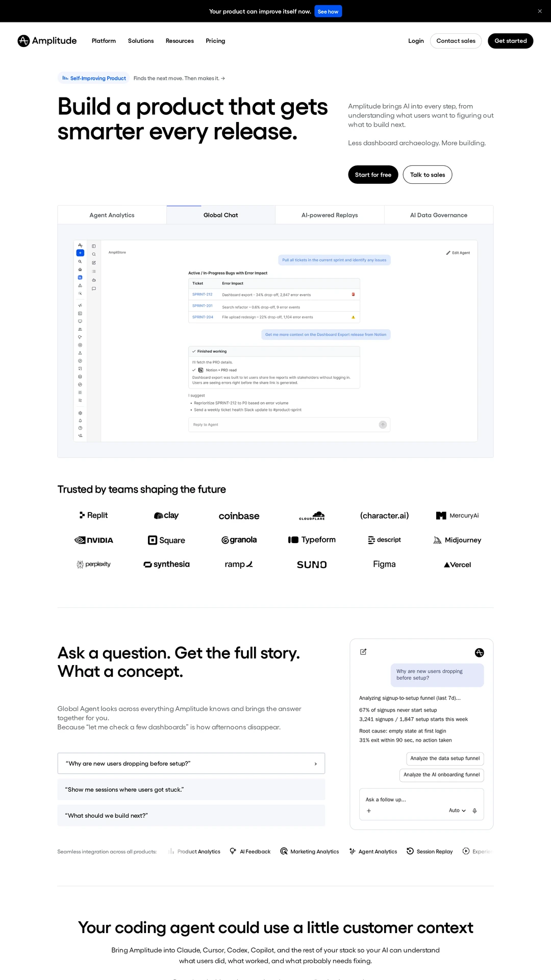Open the AI-powered Replays tab
The image size is (551, 980).
pos(330,215)
